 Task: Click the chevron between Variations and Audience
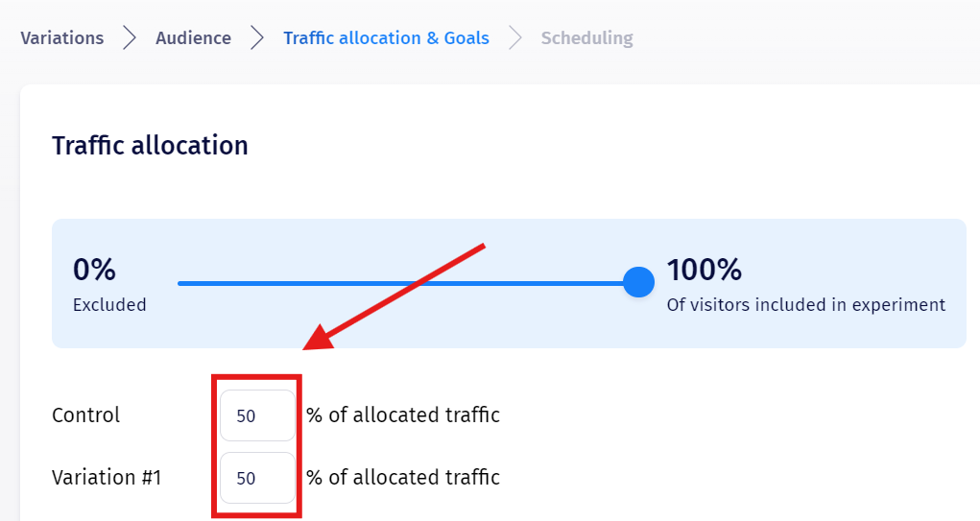(x=130, y=38)
